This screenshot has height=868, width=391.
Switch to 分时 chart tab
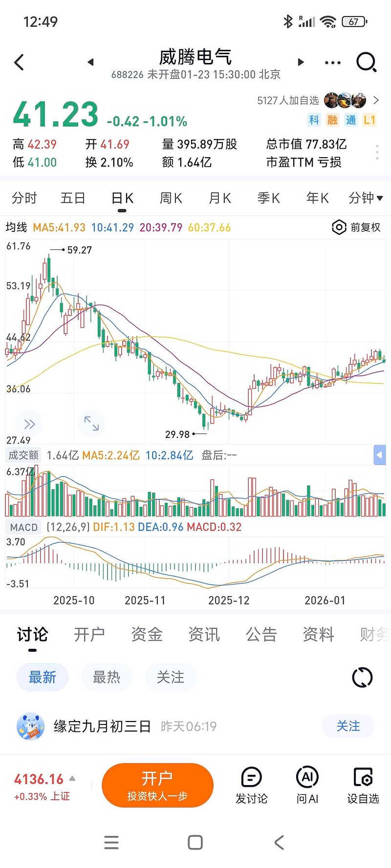(x=24, y=198)
